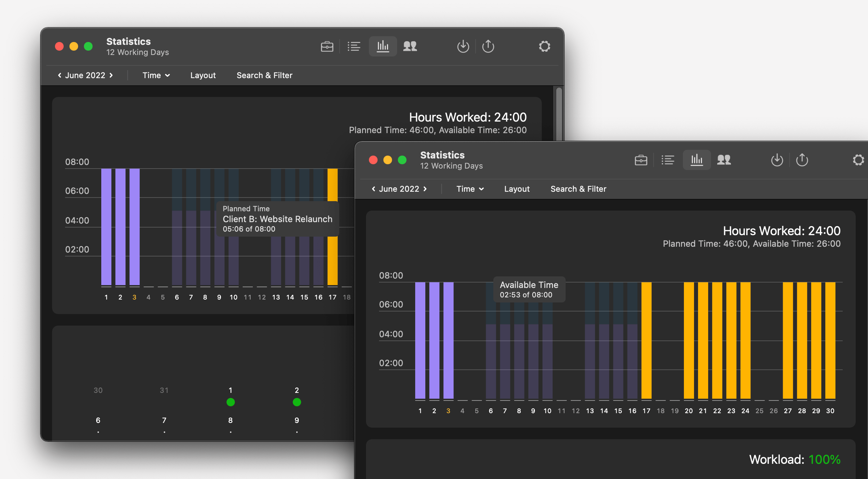Image resolution: width=868 pixels, height=479 pixels.
Task: Minimize the back Statistics window
Action: click(74, 46)
